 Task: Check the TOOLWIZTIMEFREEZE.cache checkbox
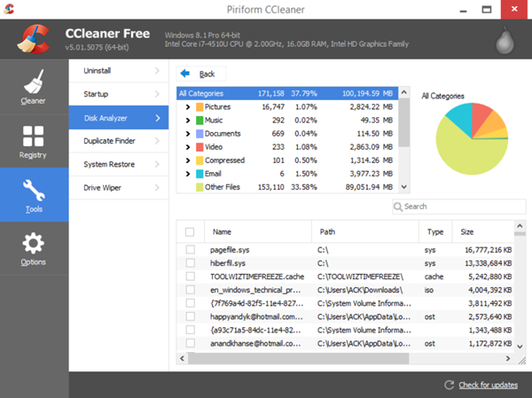191,277
